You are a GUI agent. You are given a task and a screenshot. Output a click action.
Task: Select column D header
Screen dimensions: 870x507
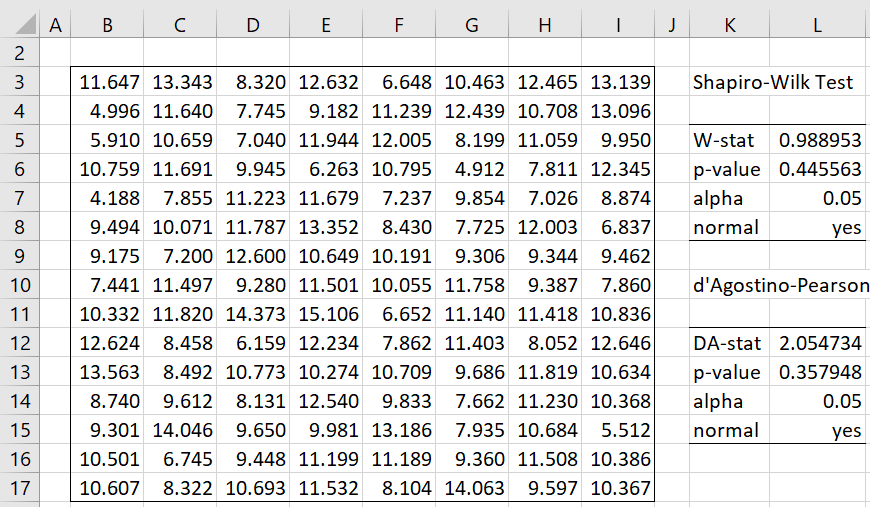(253, 25)
